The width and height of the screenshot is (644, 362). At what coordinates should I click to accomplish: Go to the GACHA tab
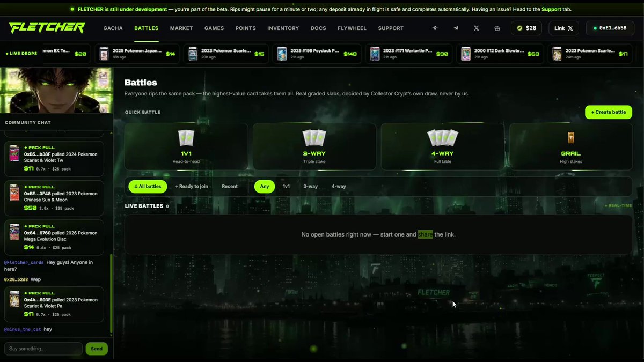pyautogui.click(x=113, y=28)
